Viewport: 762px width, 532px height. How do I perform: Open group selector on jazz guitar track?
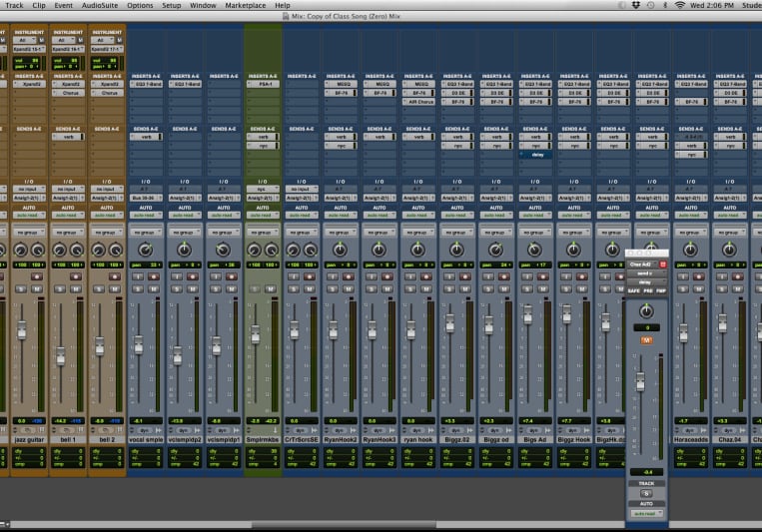(x=29, y=233)
